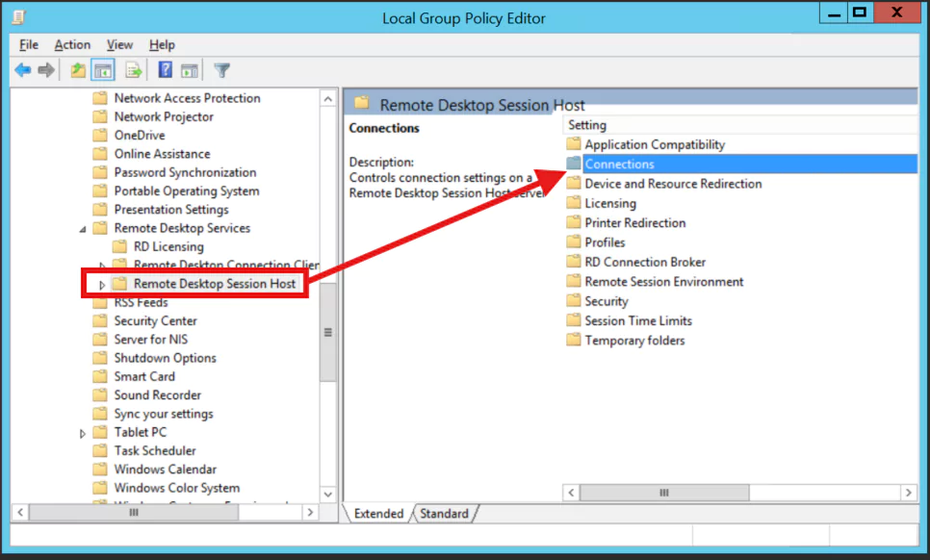Click the tree pane scroll down arrow
This screenshot has height=560, width=930.
coord(328,495)
